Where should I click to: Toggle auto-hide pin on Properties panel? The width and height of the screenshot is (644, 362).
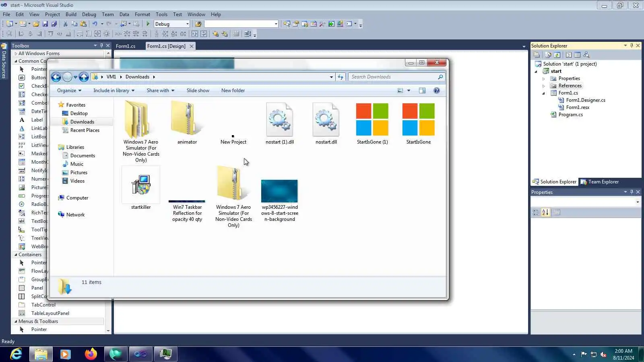click(x=632, y=192)
